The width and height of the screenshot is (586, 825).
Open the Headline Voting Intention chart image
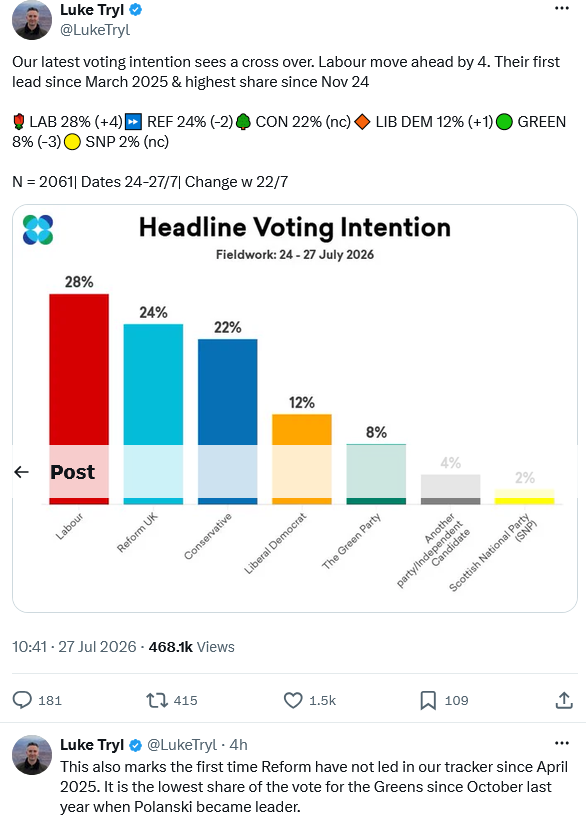(295, 408)
